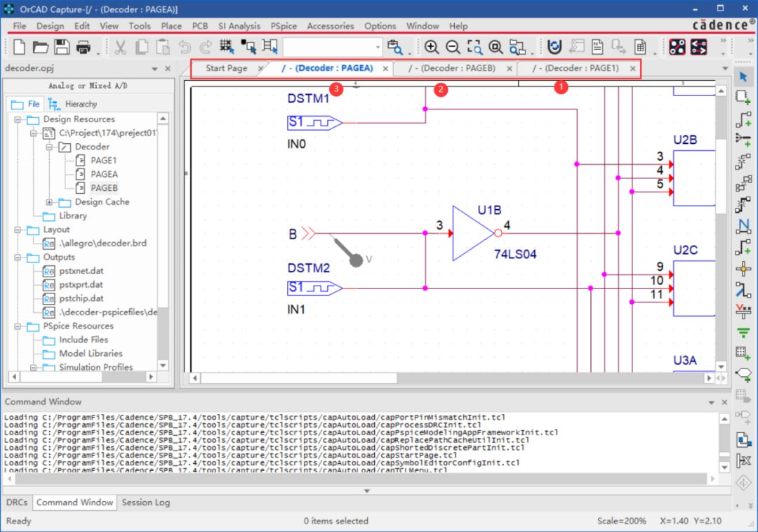The width and height of the screenshot is (758, 532).
Task: Open the Fisheye view icon
Action: pos(517,47)
